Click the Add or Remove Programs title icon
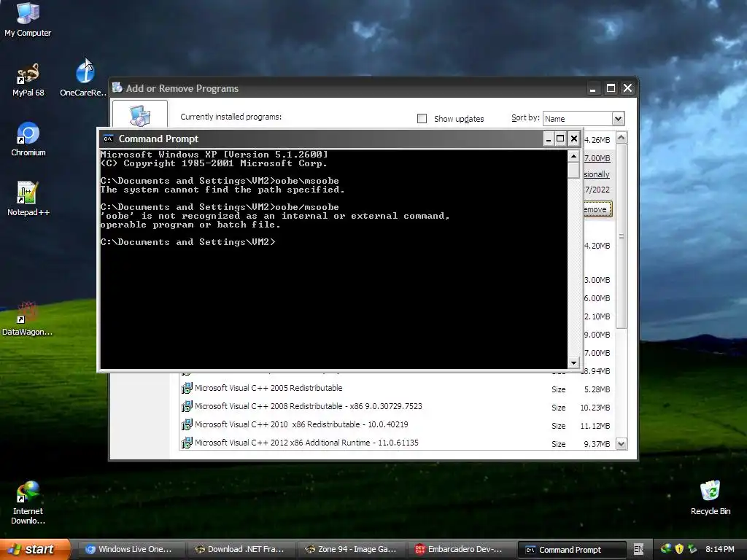The width and height of the screenshot is (747, 560). tap(117, 87)
